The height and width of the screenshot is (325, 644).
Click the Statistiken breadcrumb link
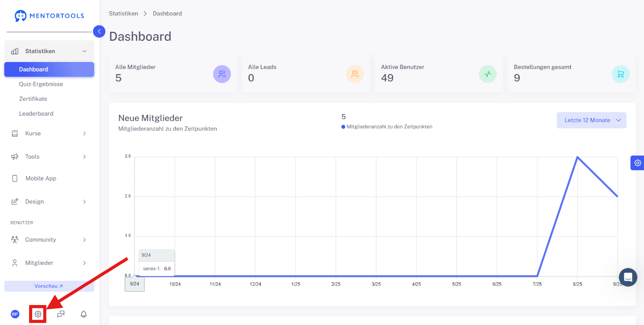[x=124, y=14]
